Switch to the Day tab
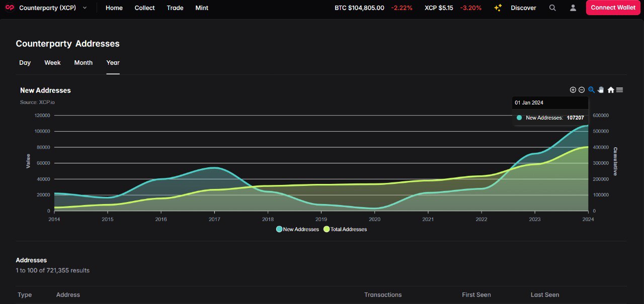This screenshot has height=304, width=644. pos(25,63)
